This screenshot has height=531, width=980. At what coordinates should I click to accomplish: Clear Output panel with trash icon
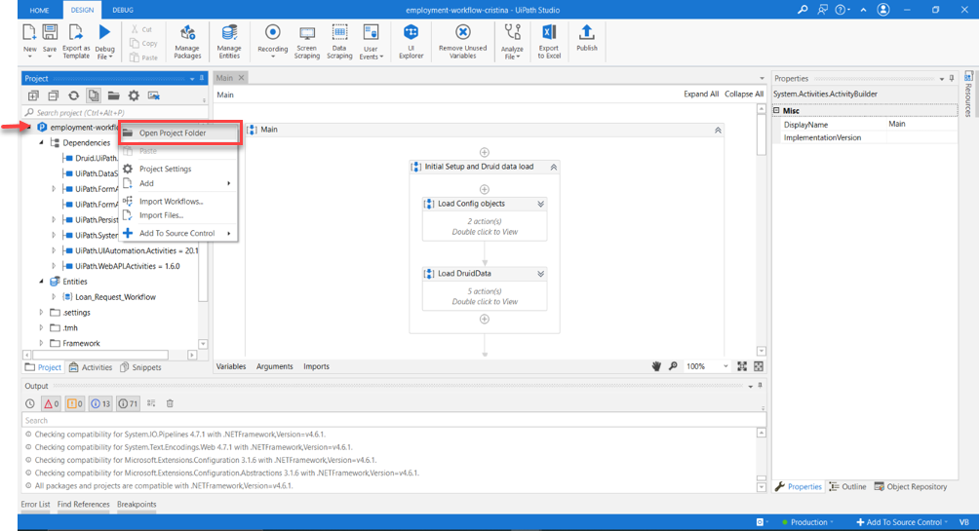tap(170, 403)
